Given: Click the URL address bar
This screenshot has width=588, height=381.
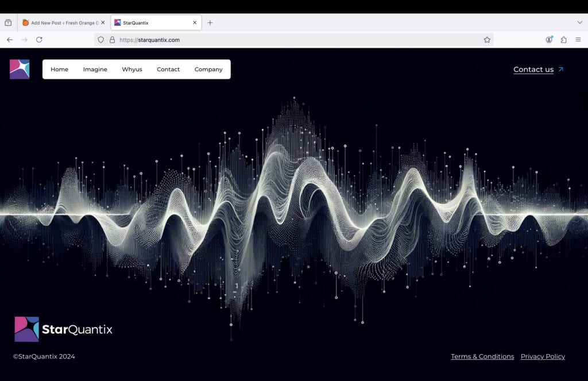Looking at the screenshot, I should tap(287, 40).
